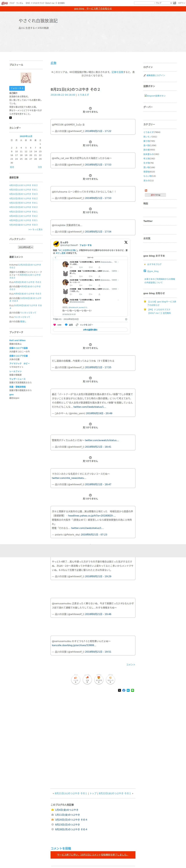Screen dimensions: 186x868
Task: Open the back number 2019年04月 dropdown
Action: 26,247
